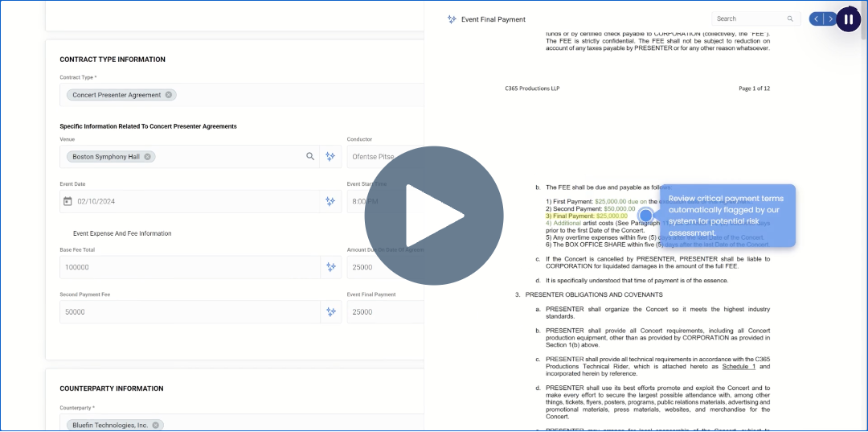Open the calendar icon in Event Date
This screenshot has height=432, width=868.
[x=68, y=202]
